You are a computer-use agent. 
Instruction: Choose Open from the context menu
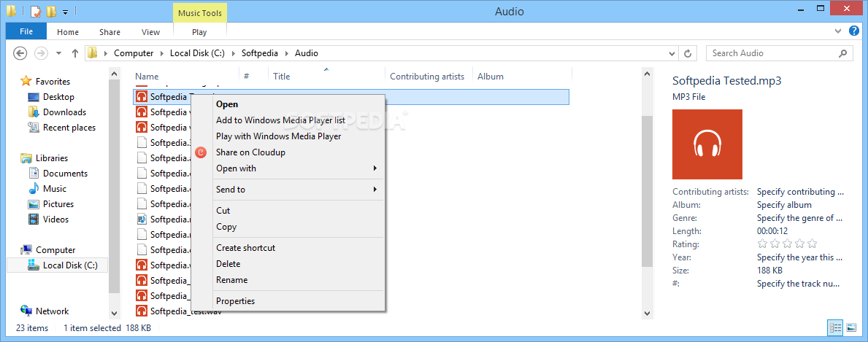pos(288,104)
